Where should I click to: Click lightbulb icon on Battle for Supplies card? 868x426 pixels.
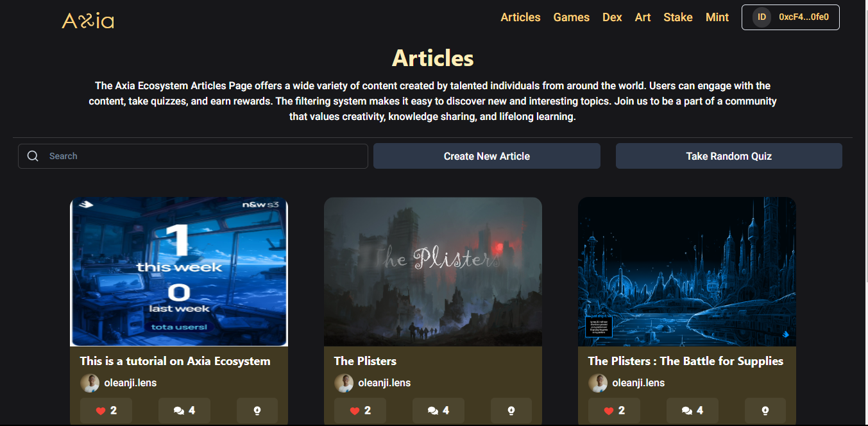click(765, 411)
